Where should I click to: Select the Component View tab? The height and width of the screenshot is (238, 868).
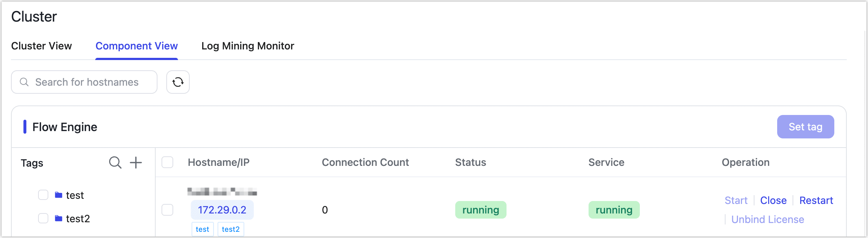[137, 46]
